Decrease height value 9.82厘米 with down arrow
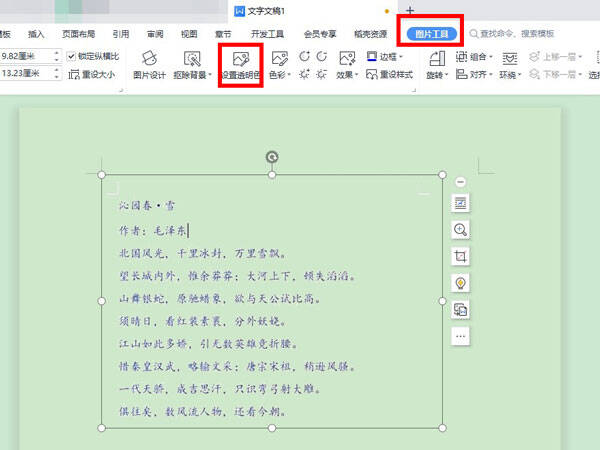Screen dimensions: 600x450 (x=57, y=60)
